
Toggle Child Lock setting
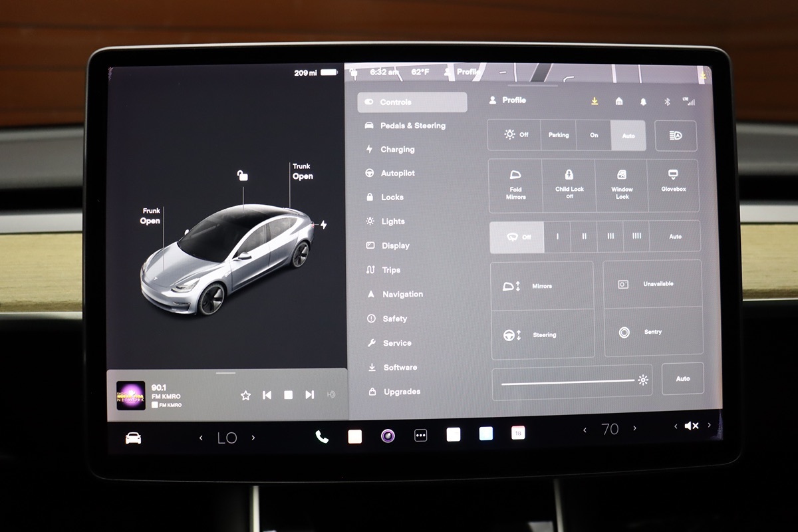pyautogui.click(x=569, y=186)
